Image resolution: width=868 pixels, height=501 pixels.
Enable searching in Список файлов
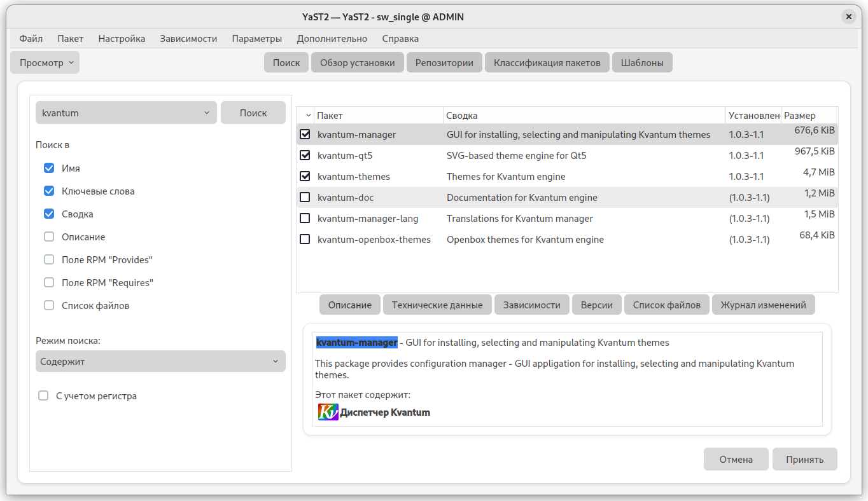(49, 306)
